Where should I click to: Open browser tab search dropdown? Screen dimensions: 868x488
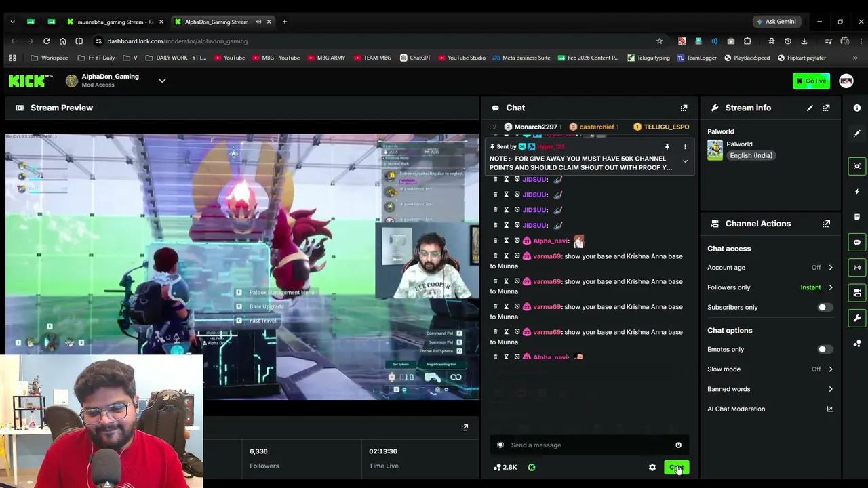(x=12, y=22)
